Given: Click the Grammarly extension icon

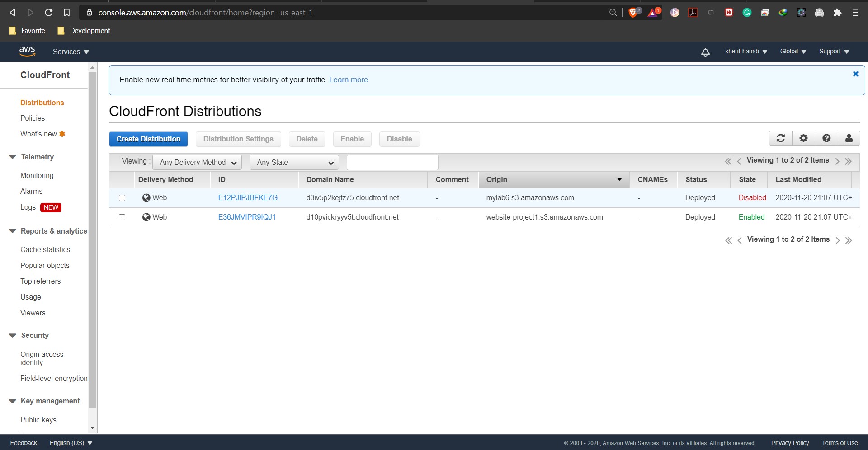Looking at the screenshot, I should click(746, 13).
